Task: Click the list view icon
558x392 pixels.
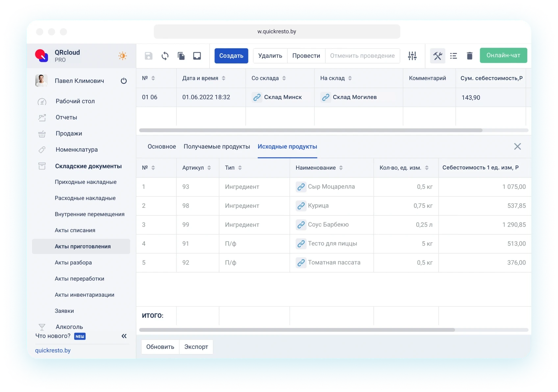Action: (453, 56)
